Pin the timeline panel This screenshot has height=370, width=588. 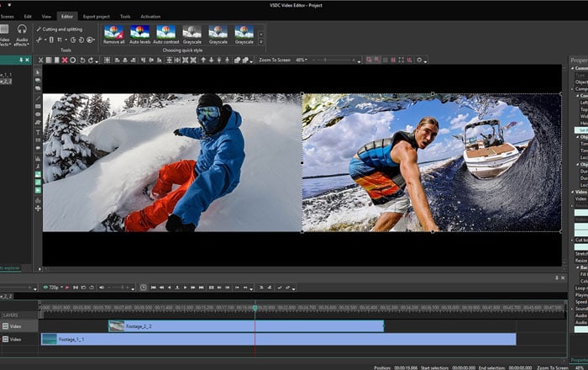click(557, 277)
